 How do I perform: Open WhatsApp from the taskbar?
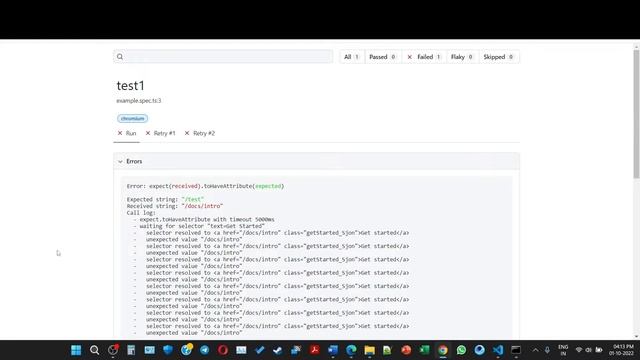(x=461, y=350)
